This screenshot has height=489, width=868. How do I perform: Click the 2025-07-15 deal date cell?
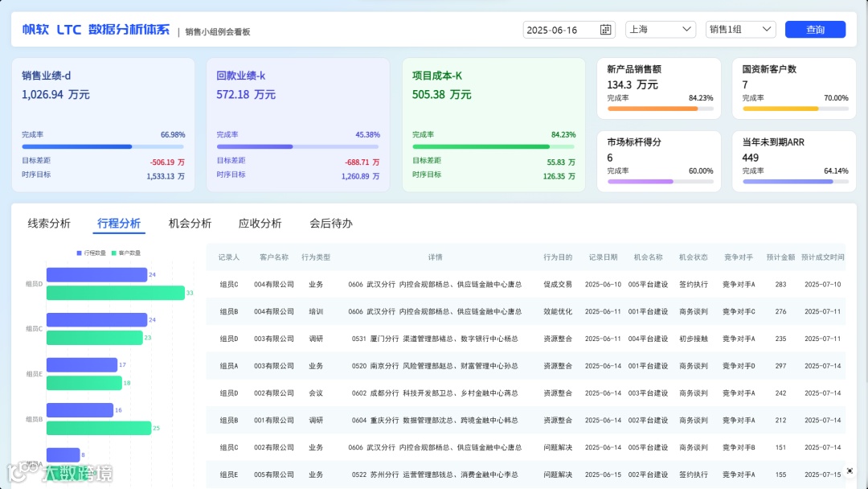click(x=823, y=475)
